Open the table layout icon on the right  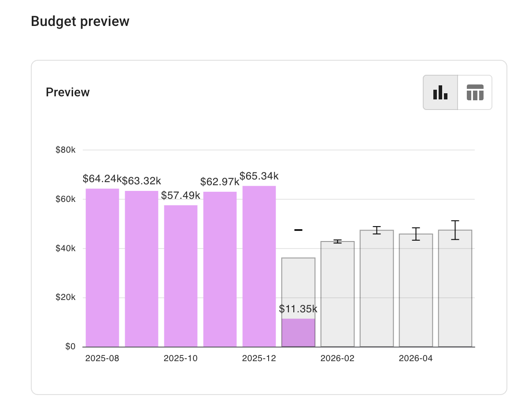475,92
